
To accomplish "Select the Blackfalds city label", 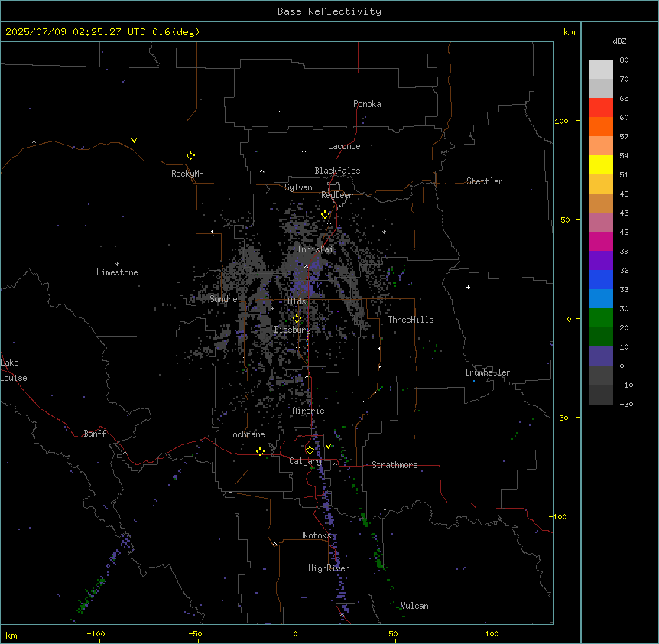I will click(x=337, y=171).
